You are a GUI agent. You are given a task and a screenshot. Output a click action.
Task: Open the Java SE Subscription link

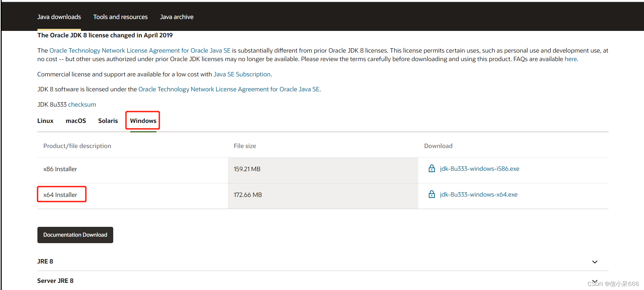coord(242,74)
